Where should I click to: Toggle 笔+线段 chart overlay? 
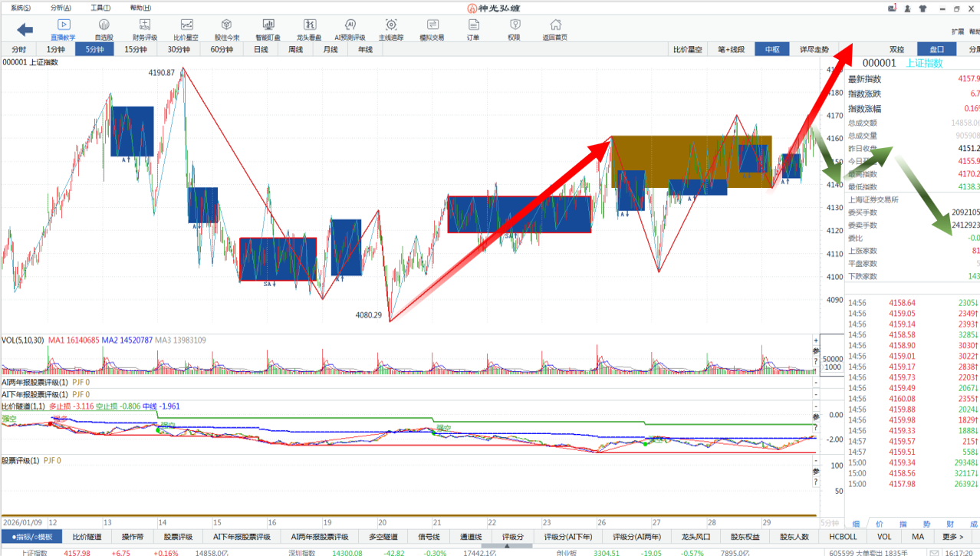[x=731, y=49]
